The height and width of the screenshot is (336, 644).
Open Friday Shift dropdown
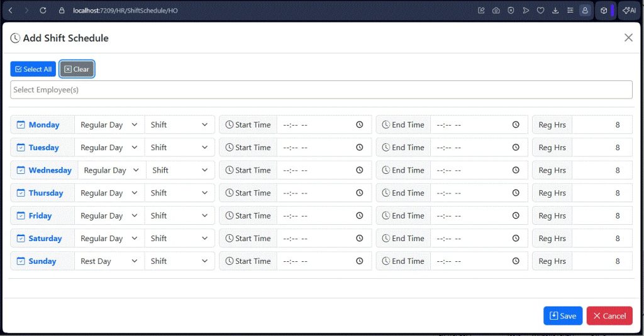pos(179,216)
